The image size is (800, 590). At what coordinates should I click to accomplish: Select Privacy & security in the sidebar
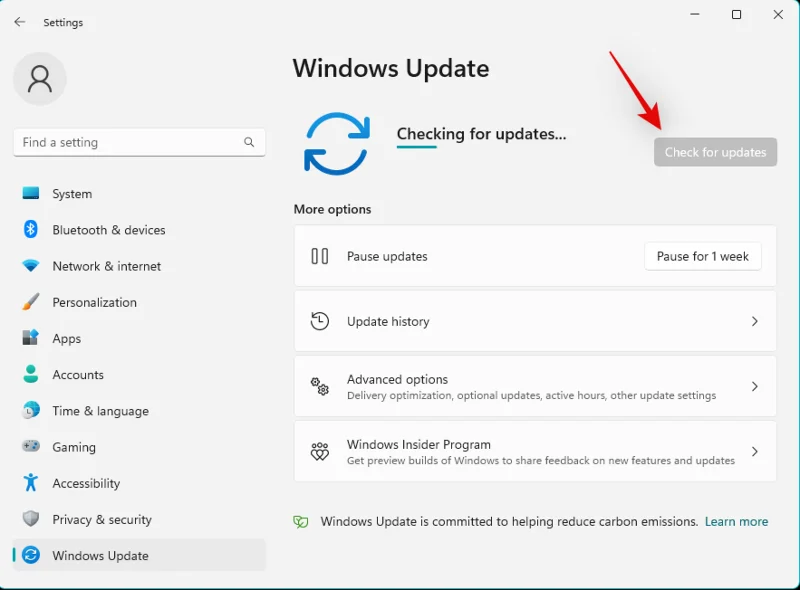pyautogui.click(x=102, y=519)
